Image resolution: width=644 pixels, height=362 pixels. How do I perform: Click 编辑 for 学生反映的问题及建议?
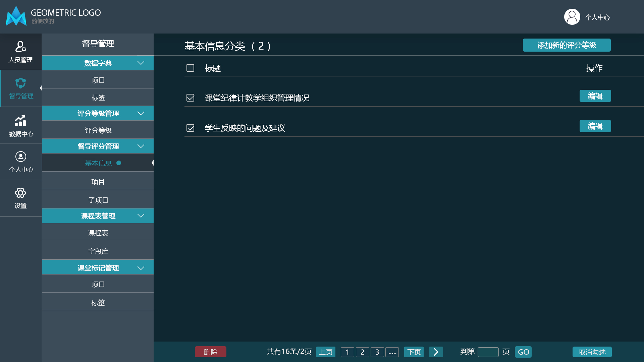pyautogui.click(x=595, y=126)
